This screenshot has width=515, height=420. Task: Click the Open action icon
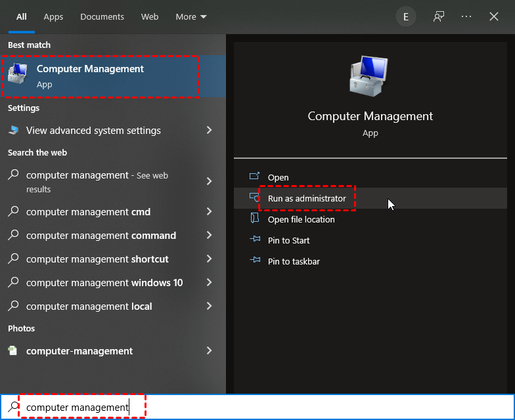(255, 176)
